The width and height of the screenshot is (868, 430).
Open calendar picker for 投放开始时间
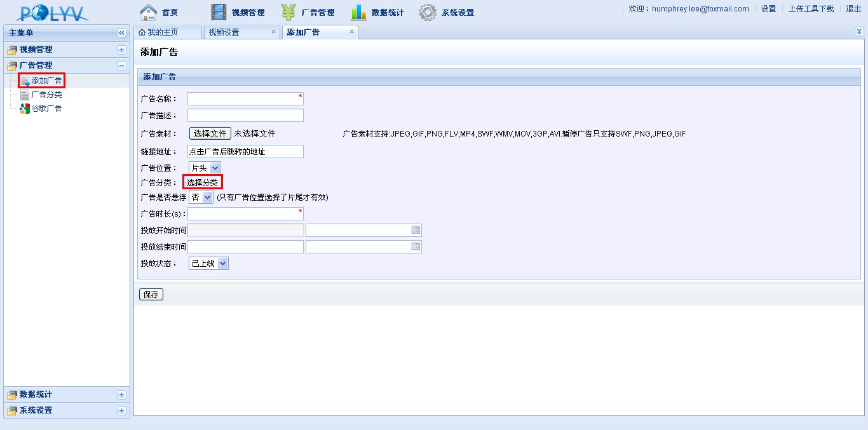(416, 231)
